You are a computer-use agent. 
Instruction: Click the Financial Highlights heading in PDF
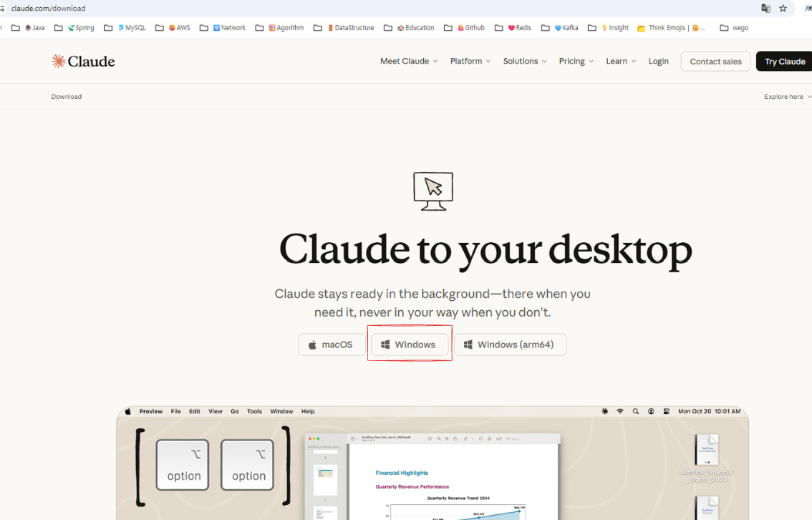pos(402,473)
